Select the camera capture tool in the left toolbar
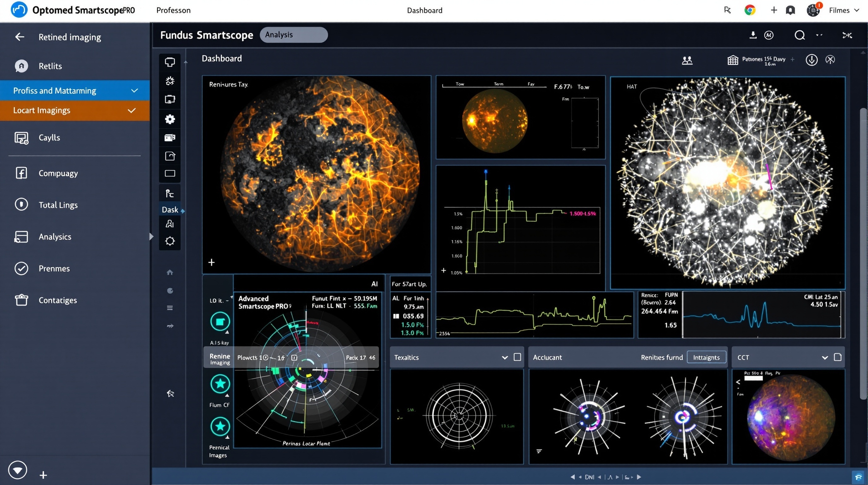 tap(170, 99)
